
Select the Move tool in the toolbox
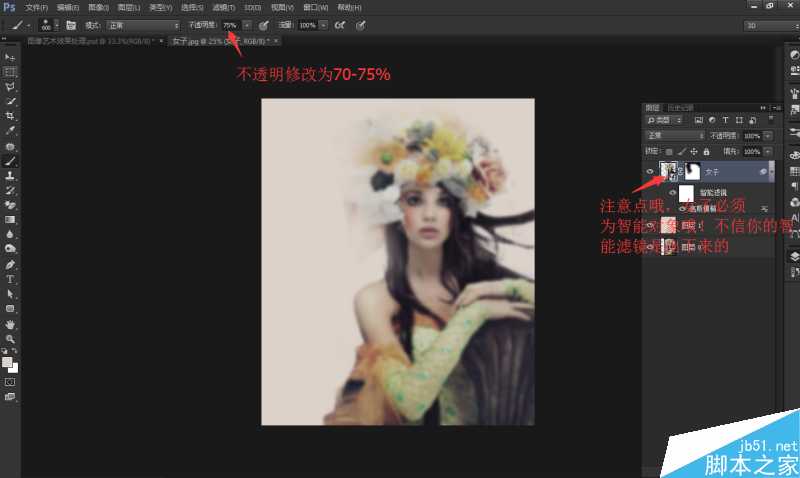tap(10, 57)
